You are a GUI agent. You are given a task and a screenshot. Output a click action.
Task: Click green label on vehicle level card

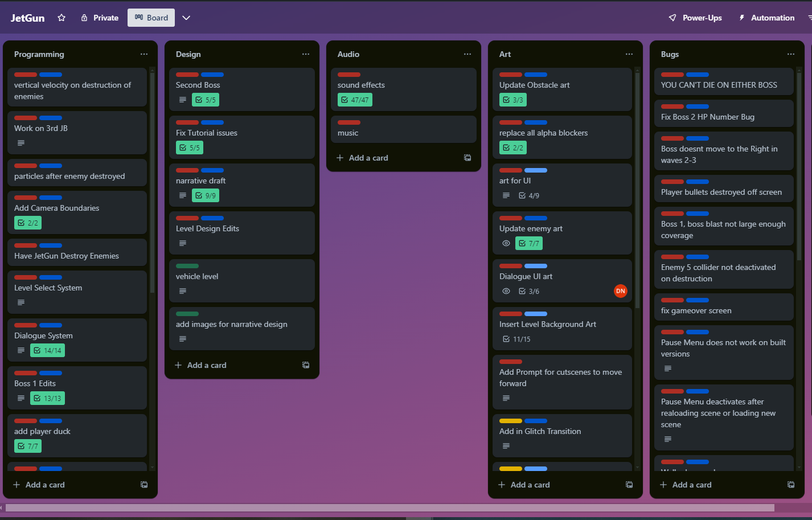point(187,266)
